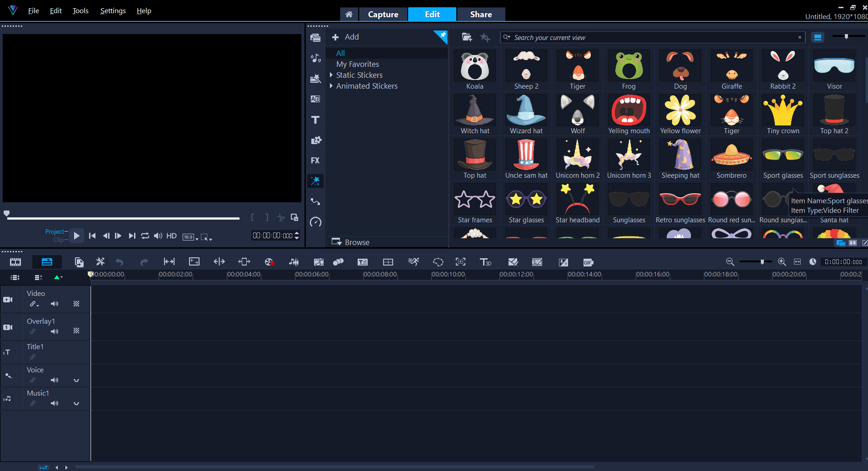Viewport: 868px width, 471px height.
Task: Click the GIF creator toolbar icon
Action: click(588, 262)
